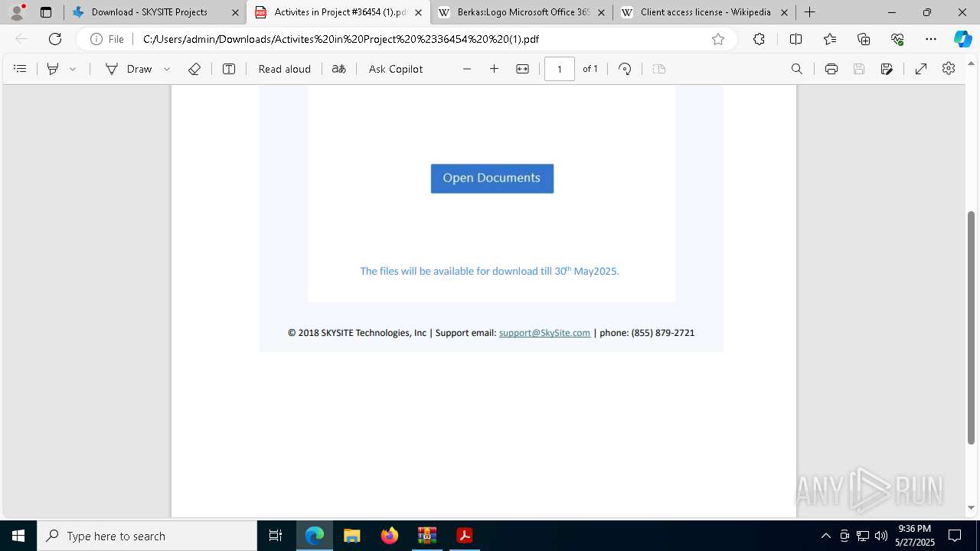Click the address bar URL
The height and width of the screenshot is (551, 980).
[x=341, y=39]
